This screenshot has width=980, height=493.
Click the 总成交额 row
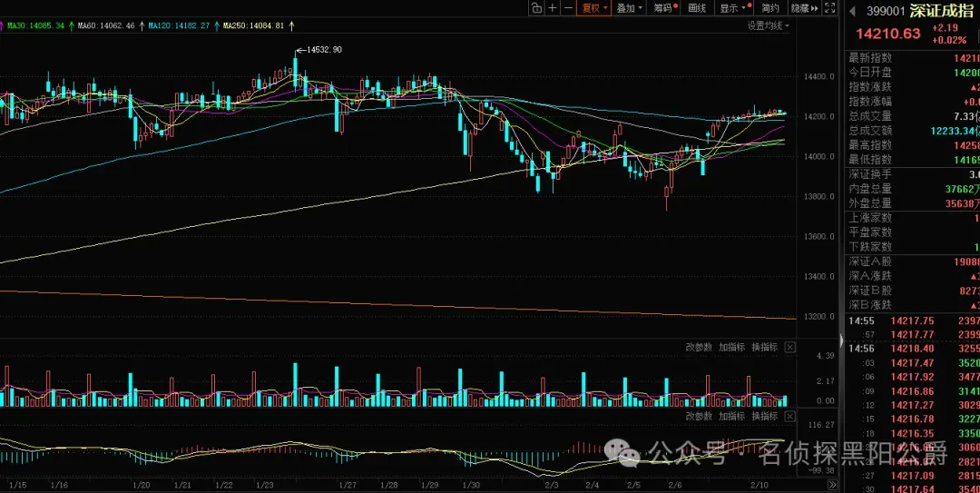[913, 131]
